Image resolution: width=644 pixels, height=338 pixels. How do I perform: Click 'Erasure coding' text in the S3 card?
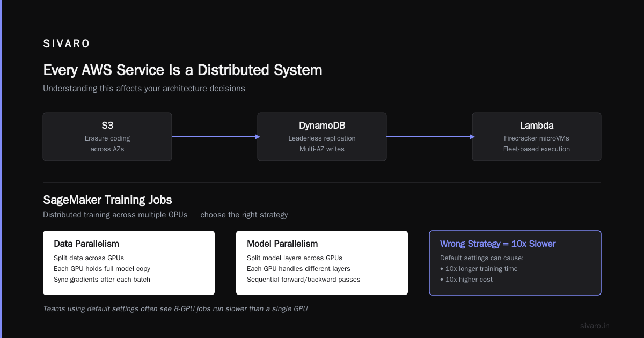[x=107, y=138]
